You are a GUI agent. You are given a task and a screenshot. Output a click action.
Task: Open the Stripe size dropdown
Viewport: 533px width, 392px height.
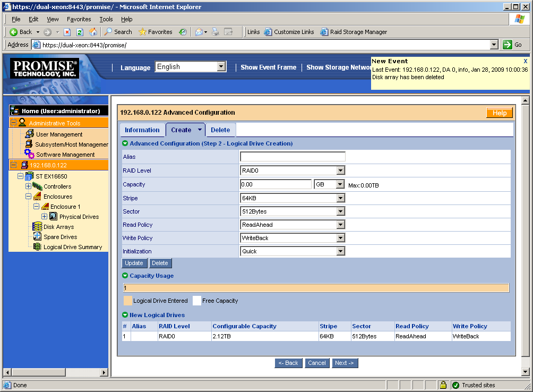(x=341, y=198)
